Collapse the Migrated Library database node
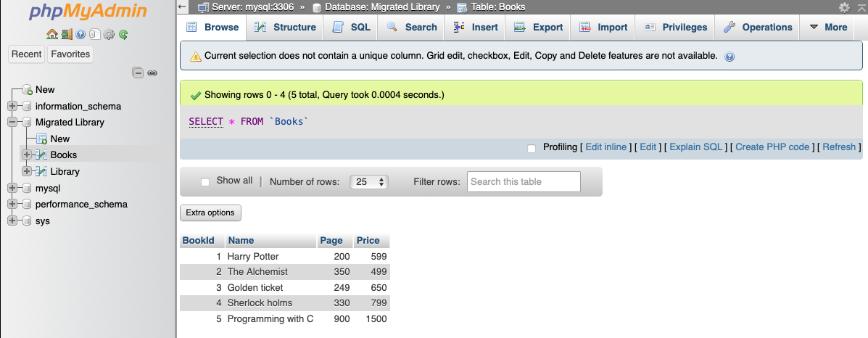Viewport: 868px width, 338px height. pos(12,123)
